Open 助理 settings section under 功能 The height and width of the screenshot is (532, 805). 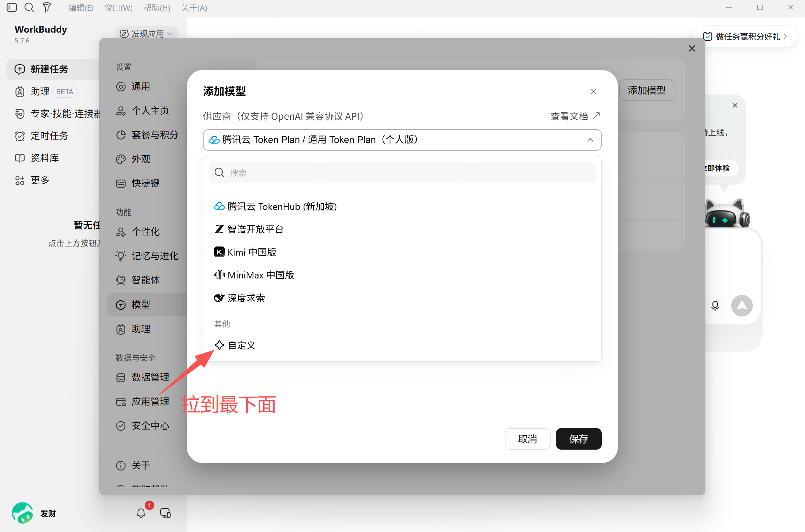pos(147,329)
